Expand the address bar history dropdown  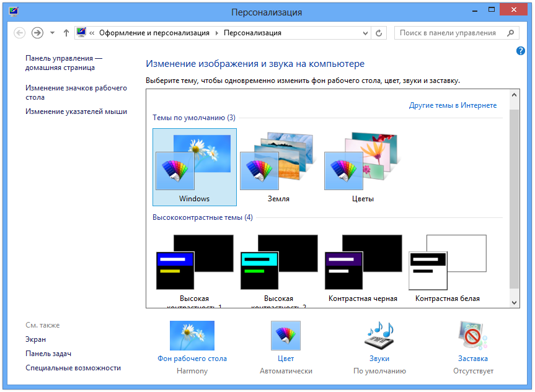[365, 33]
